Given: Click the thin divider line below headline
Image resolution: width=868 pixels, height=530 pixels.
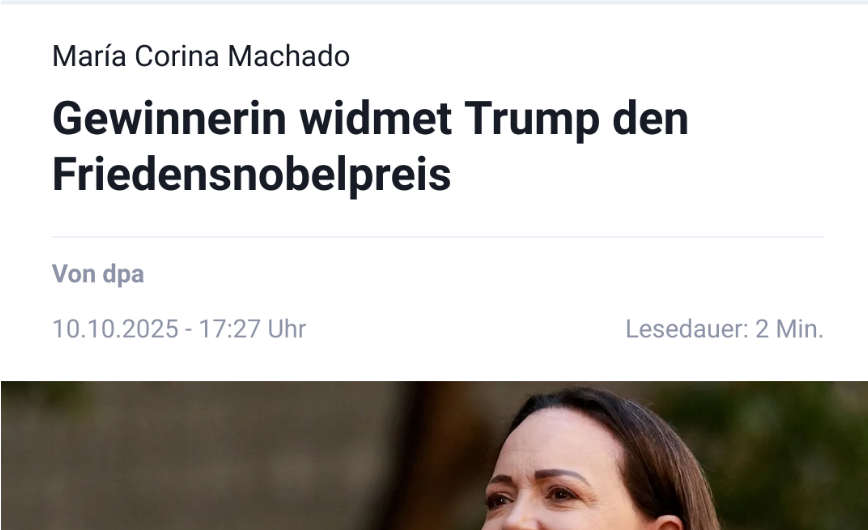Looking at the screenshot, I should [438, 237].
